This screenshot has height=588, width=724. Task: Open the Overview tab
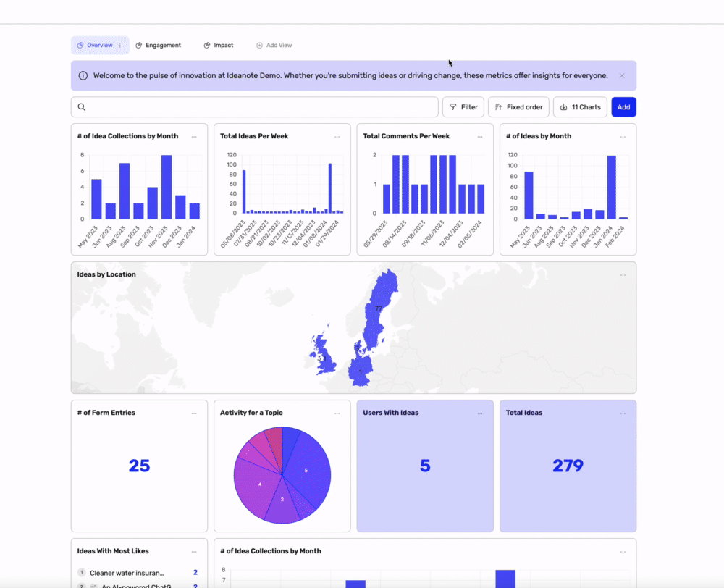click(99, 46)
